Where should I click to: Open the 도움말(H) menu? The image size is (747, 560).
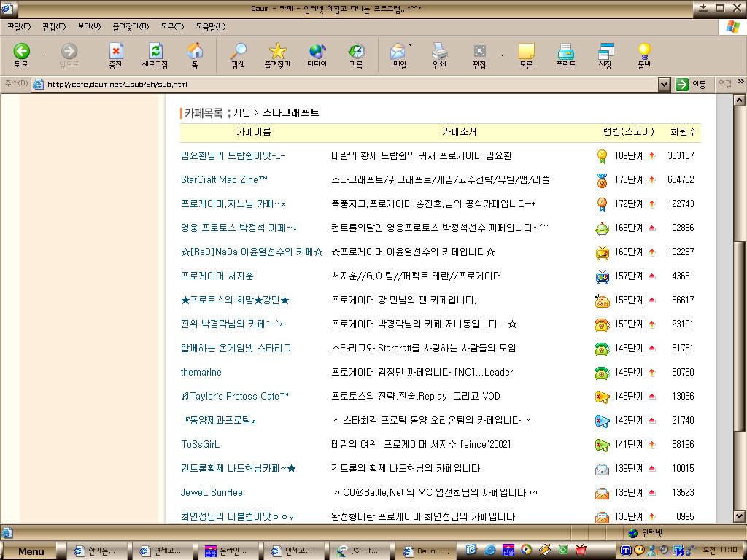coord(211,27)
